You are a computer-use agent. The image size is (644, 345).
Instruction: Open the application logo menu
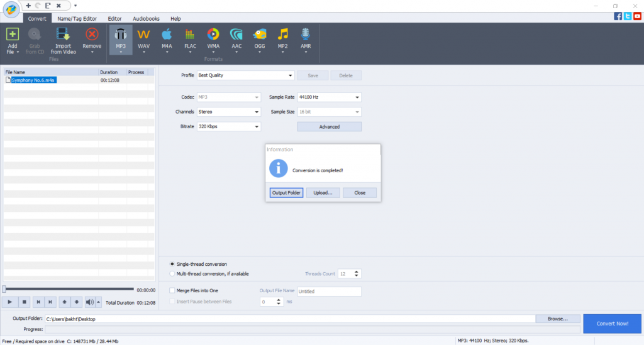[x=11, y=9]
